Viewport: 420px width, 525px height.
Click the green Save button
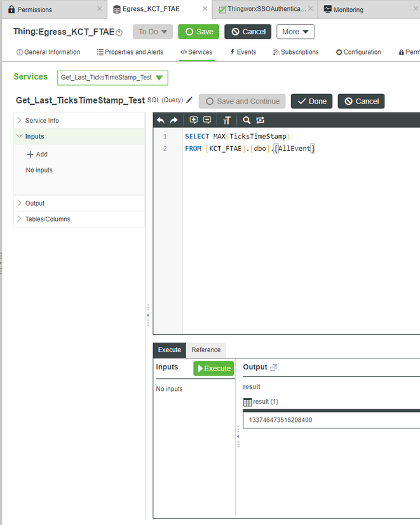198,32
